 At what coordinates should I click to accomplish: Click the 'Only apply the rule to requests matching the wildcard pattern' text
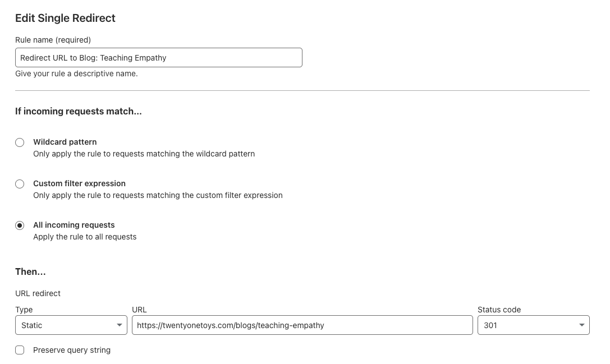point(144,154)
